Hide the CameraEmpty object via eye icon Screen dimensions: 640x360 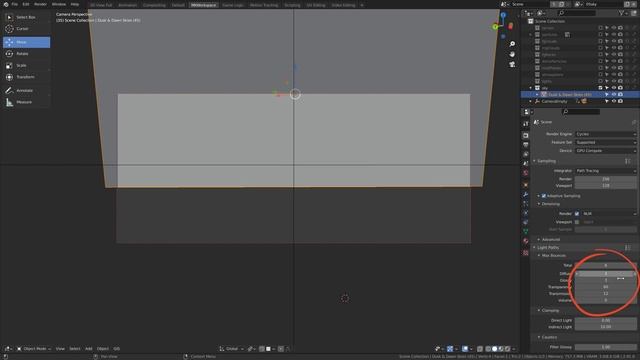point(613,101)
